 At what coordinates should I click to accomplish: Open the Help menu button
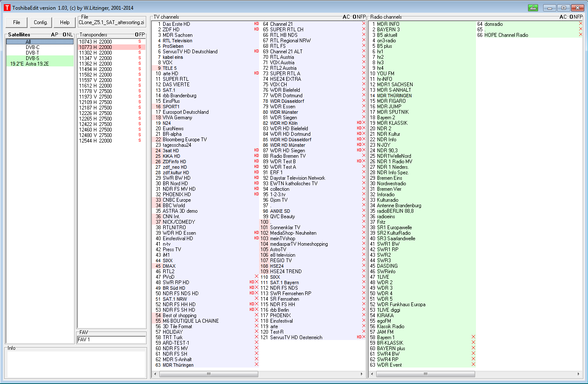(65, 22)
